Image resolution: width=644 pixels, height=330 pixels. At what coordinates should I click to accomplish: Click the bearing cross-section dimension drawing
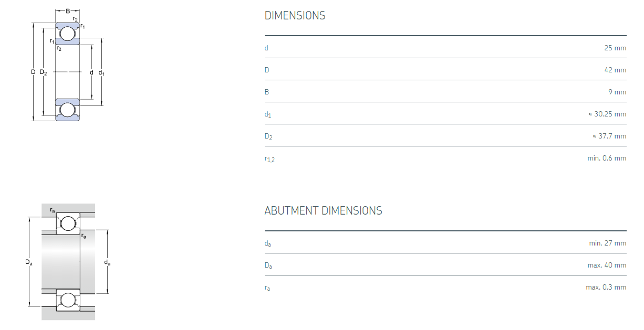68,67
